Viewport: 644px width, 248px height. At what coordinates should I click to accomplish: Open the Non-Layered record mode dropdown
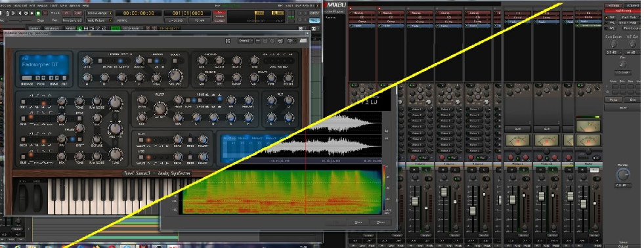tap(72, 20)
